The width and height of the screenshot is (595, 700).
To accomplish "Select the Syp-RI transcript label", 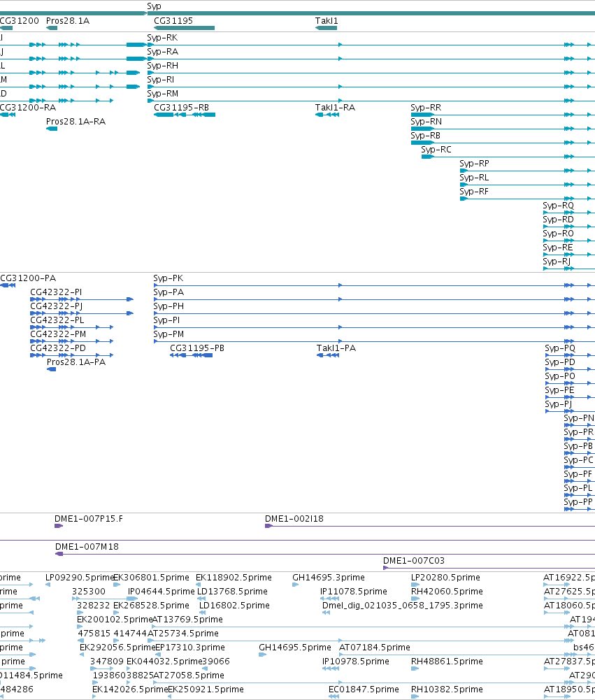I will (160, 80).
